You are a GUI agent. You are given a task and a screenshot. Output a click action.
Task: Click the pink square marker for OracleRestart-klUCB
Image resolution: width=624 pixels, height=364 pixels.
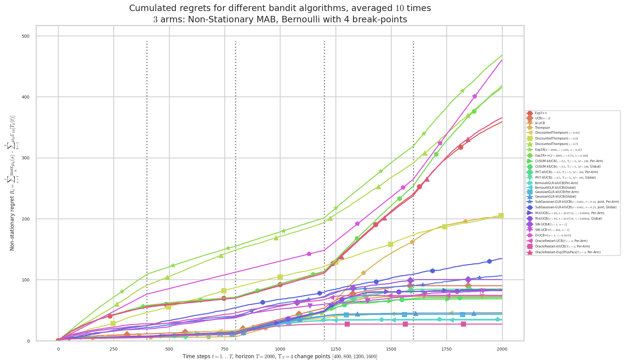(x=530, y=246)
